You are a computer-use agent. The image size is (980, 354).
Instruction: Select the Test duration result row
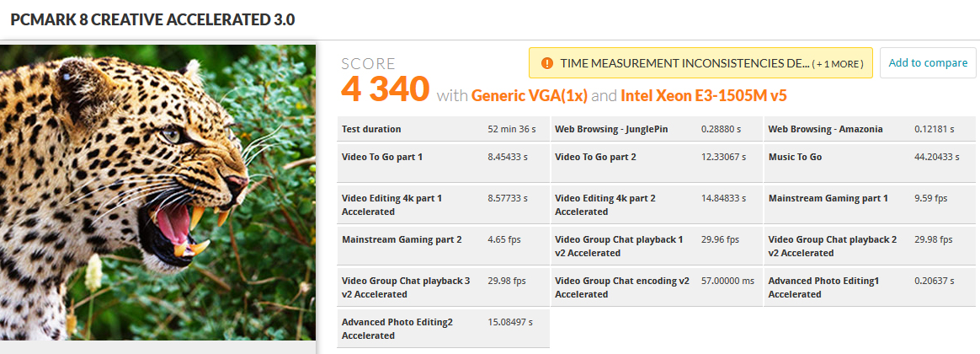click(443, 130)
